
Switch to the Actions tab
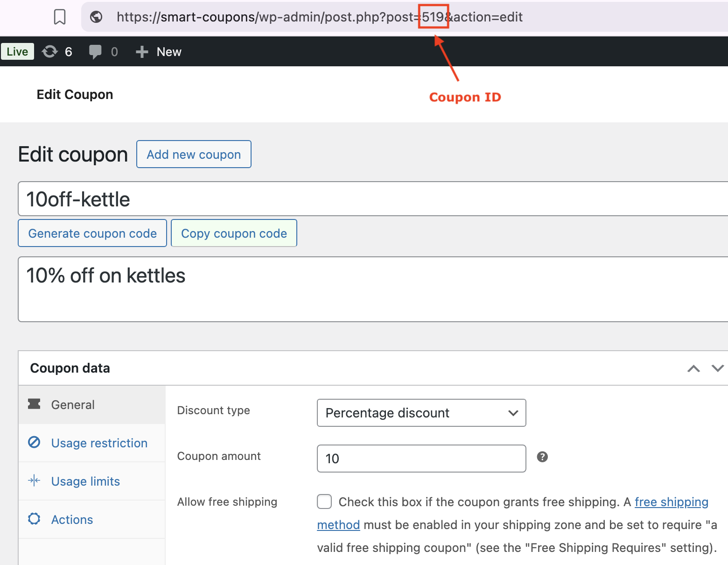point(72,520)
